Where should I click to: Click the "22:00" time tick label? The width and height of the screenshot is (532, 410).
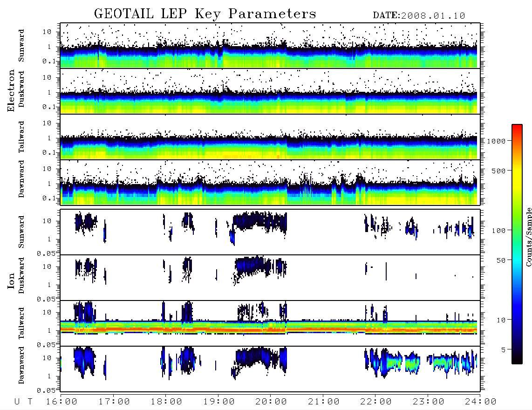pyautogui.click(x=376, y=402)
